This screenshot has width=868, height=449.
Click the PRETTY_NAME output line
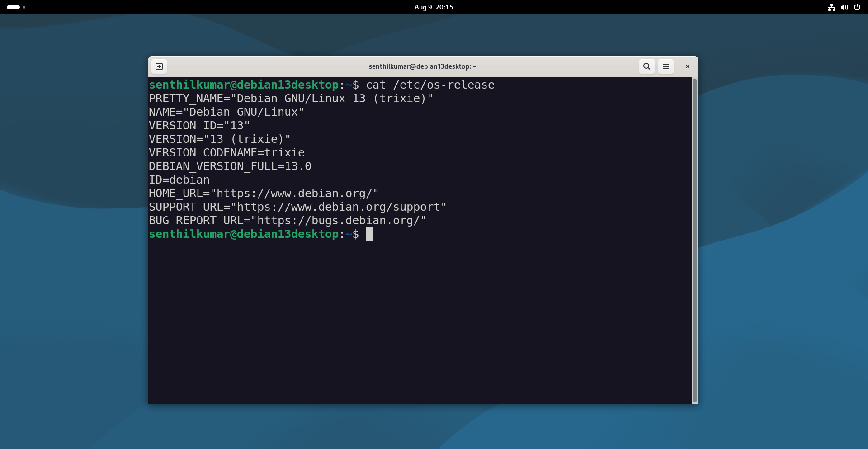tap(291, 99)
